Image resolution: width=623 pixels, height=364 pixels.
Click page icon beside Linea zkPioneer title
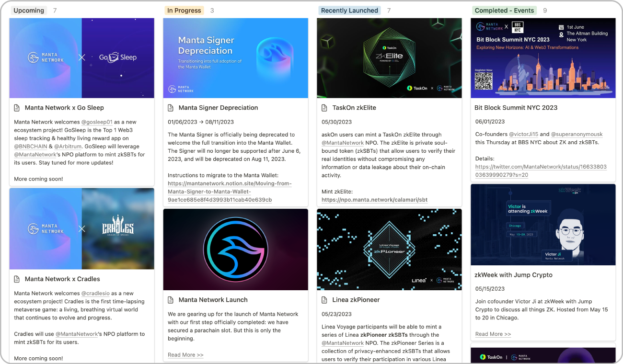click(325, 300)
